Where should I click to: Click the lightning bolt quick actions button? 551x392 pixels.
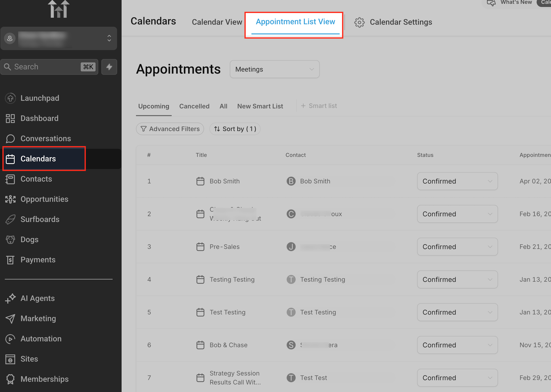(109, 67)
